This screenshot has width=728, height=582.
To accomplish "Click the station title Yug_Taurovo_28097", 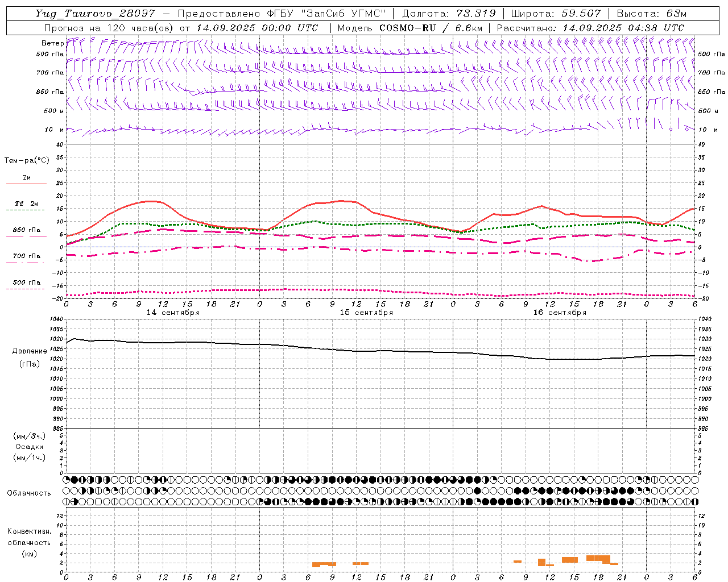I will click(94, 14).
